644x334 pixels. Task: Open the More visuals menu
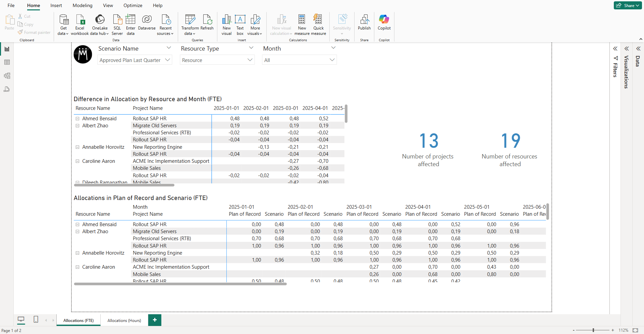255,24
